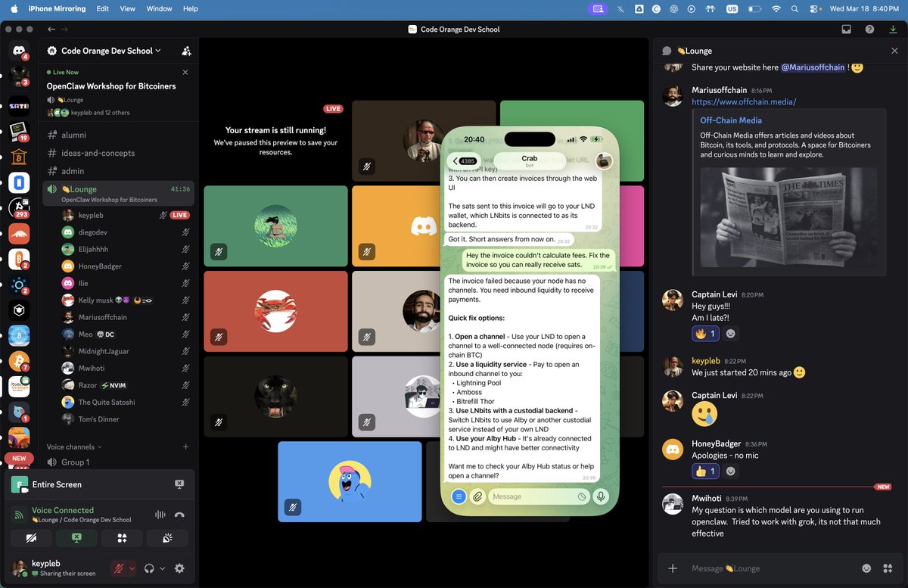Open the Window menu

159,8
